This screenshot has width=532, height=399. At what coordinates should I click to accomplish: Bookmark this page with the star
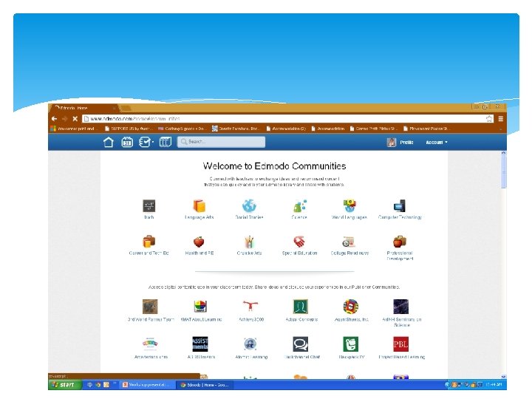tap(489, 118)
